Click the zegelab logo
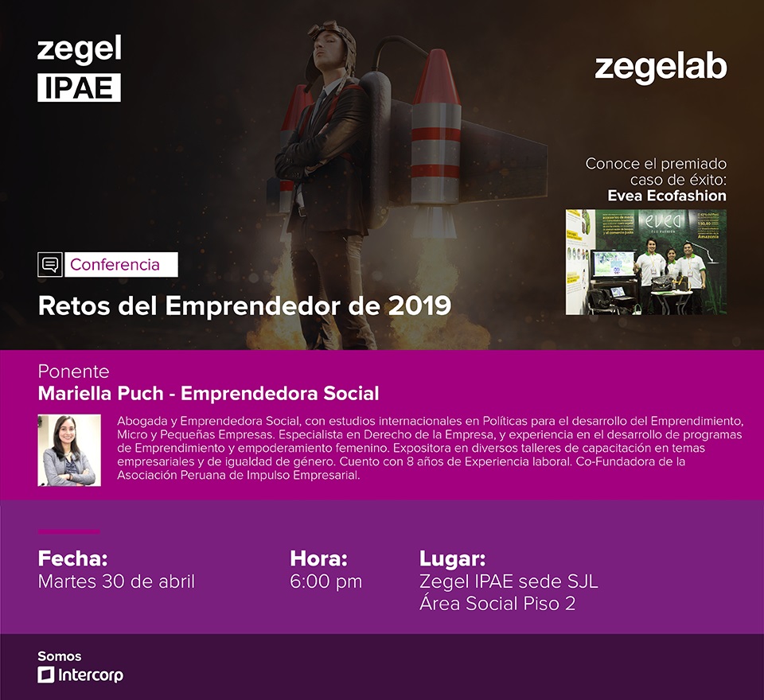764x700 pixels. point(661,68)
